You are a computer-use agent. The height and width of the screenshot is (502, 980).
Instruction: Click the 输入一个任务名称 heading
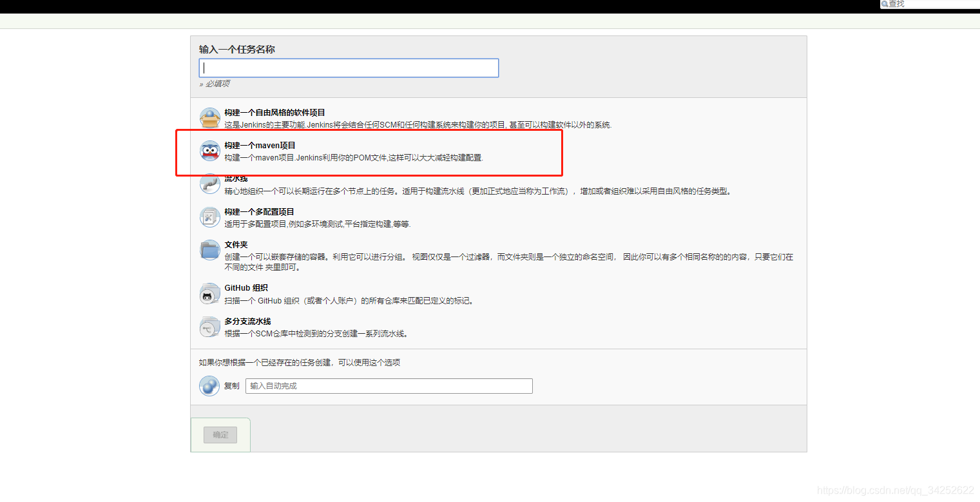pos(237,50)
